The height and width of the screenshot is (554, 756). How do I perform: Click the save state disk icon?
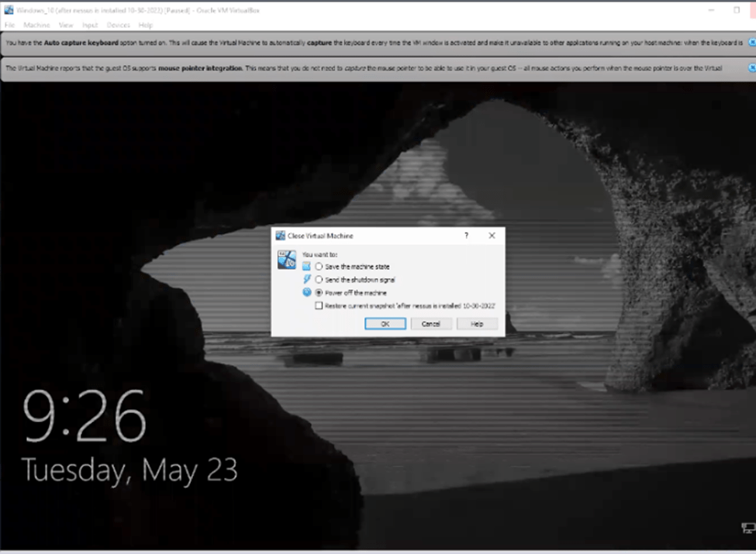306,267
